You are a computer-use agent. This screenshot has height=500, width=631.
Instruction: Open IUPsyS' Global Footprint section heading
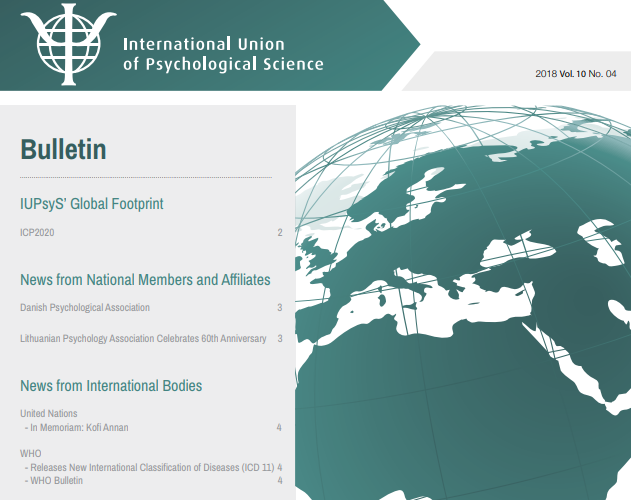click(92, 204)
